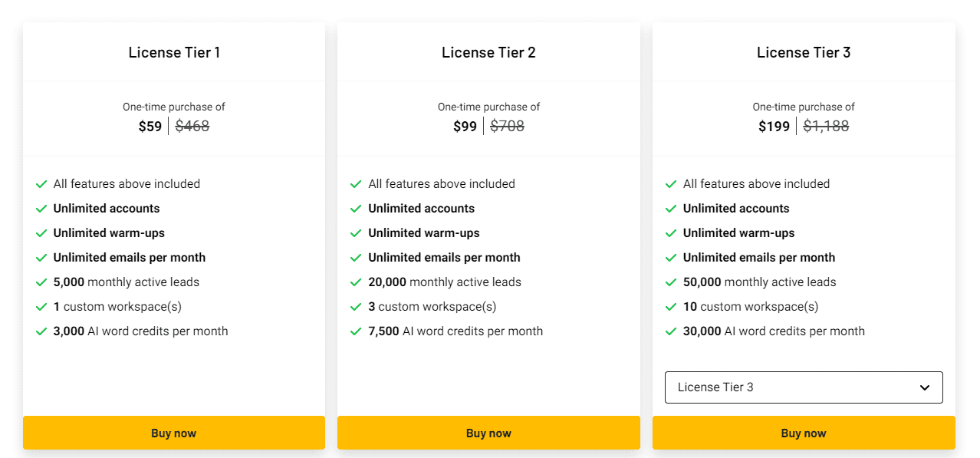Click the checkmark by All features above included in Tier 1
980x458 pixels.
coord(41,183)
